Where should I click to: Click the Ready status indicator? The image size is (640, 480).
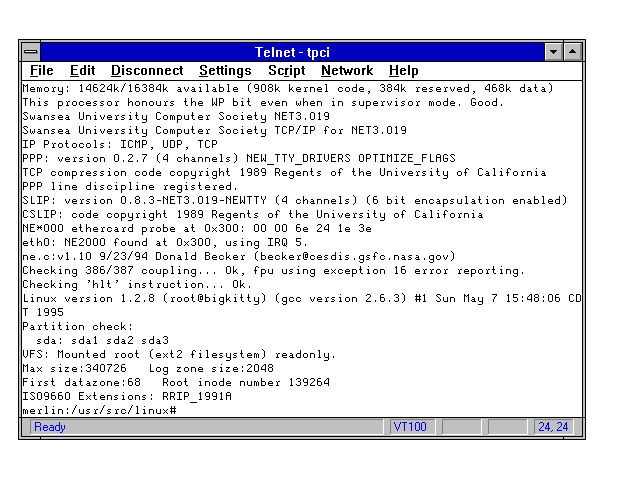[50, 427]
